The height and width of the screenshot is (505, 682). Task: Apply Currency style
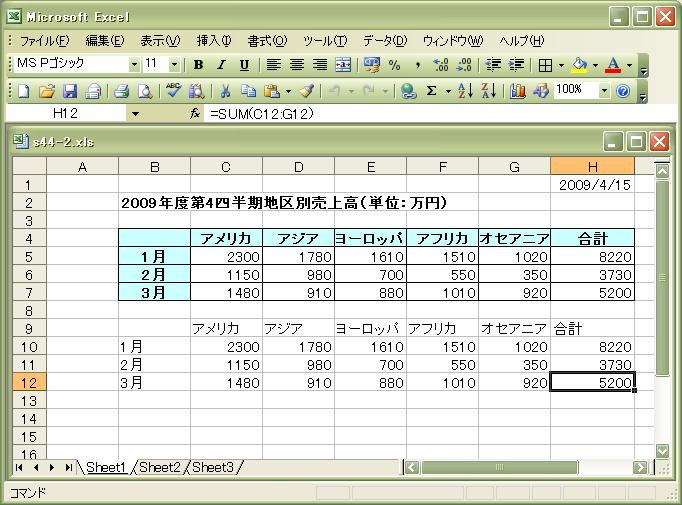click(x=371, y=65)
